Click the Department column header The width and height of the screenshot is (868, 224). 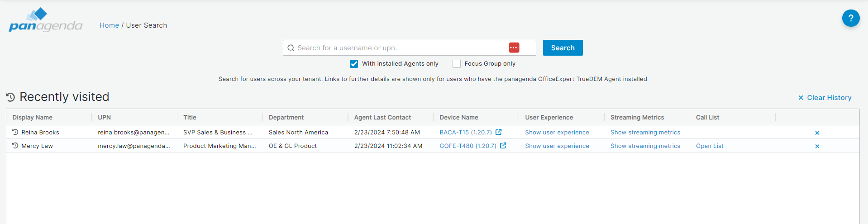tap(286, 117)
